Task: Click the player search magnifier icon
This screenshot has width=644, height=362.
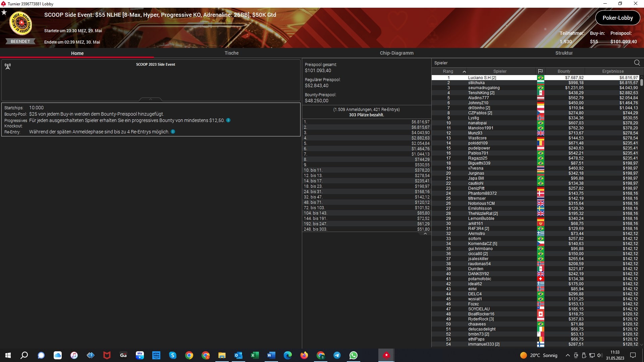Action: [637, 63]
